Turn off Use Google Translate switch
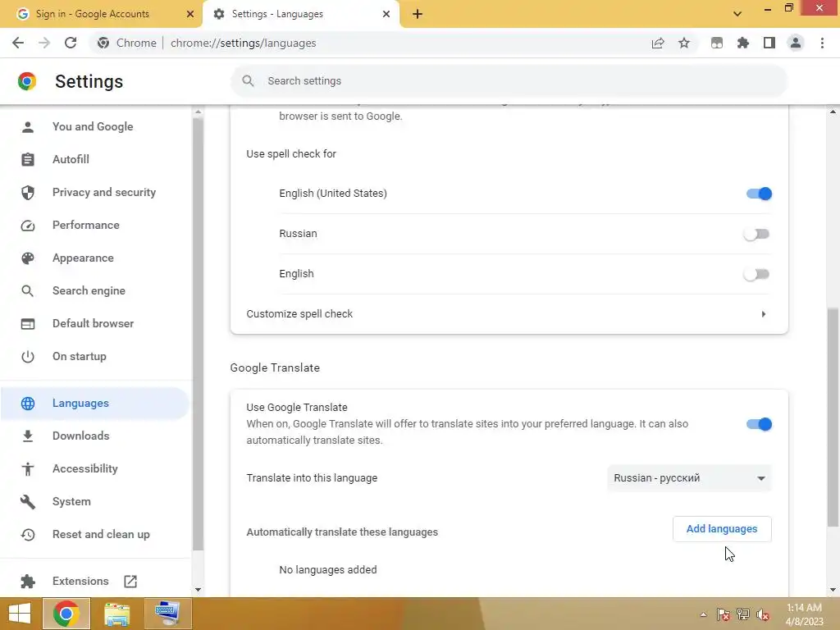840x630 pixels. pos(759,424)
